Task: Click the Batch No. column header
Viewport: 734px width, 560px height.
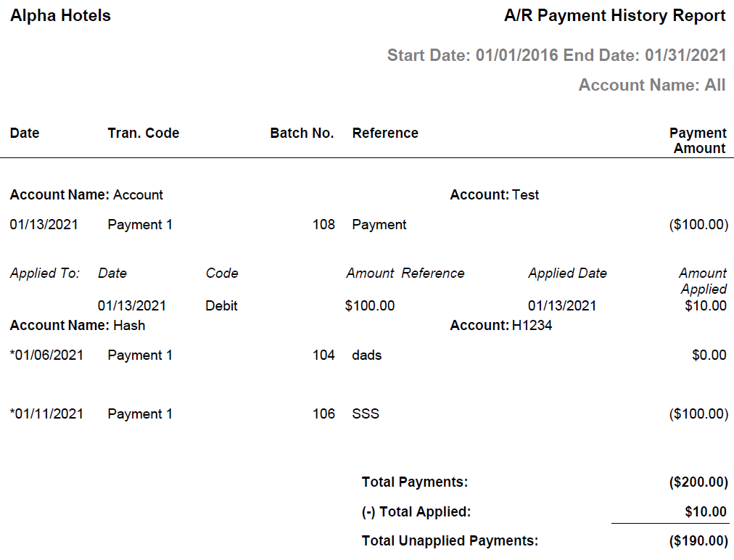Action: 302,133
